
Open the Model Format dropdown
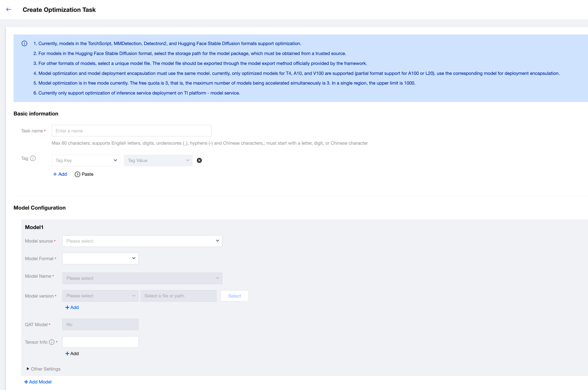[x=100, y=258]
